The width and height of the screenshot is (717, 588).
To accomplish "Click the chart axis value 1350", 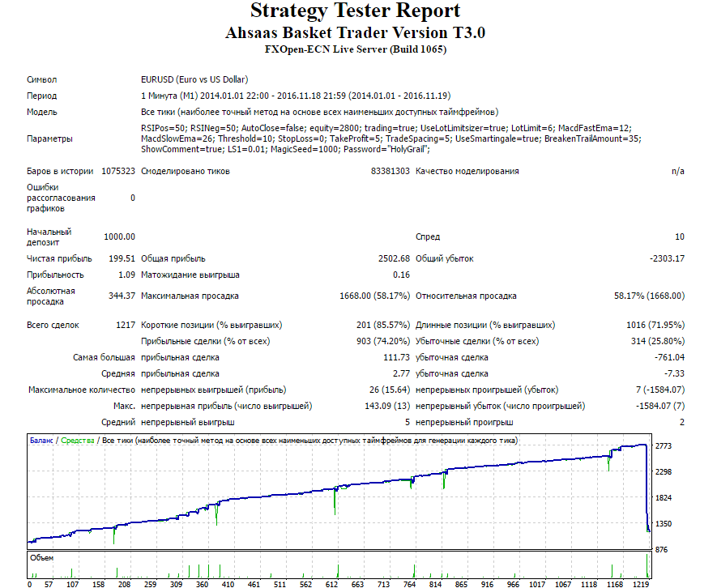I will pos(664,524).
